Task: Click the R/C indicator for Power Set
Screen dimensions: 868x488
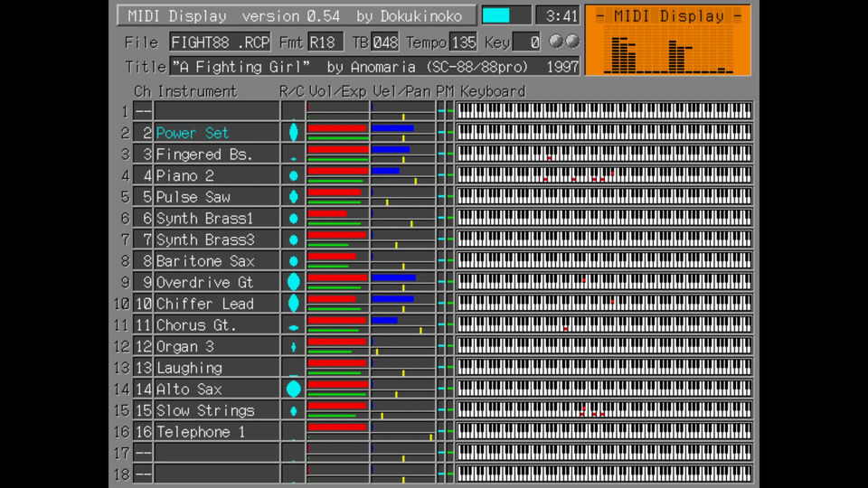Action: [293, 132]
